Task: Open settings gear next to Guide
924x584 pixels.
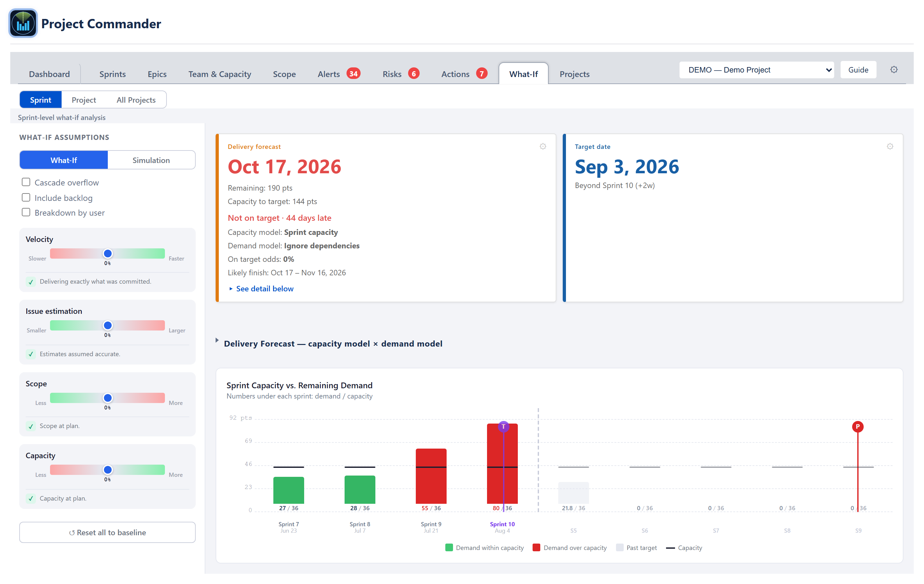Action: (x=894, y=70)
